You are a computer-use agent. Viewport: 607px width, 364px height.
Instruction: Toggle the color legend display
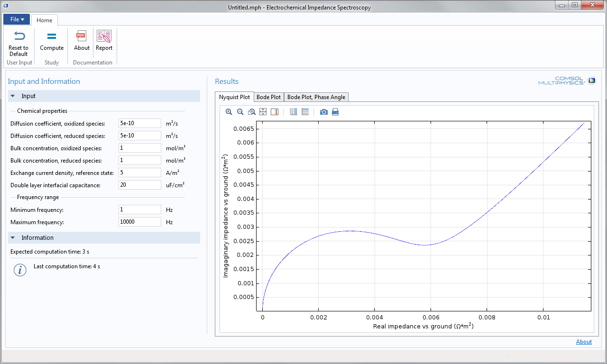coord(275,112)
